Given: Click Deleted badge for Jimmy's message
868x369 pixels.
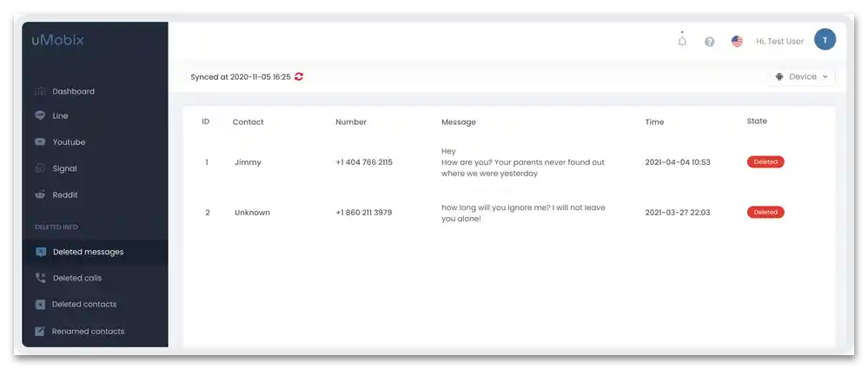Looking at the screenshot, I should pyautogui.click(x=765, y=162).
